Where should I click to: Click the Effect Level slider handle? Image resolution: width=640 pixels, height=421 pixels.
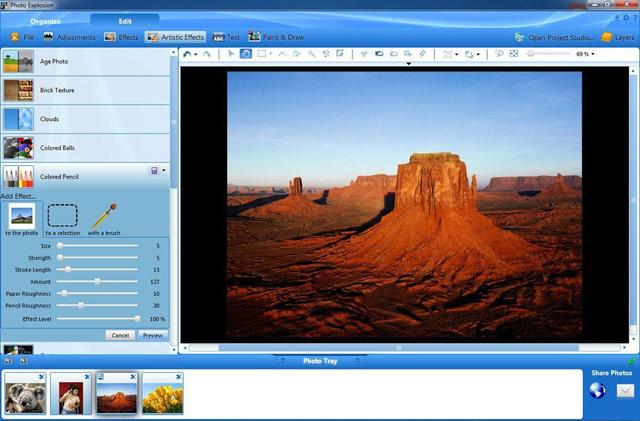[138, 319]
